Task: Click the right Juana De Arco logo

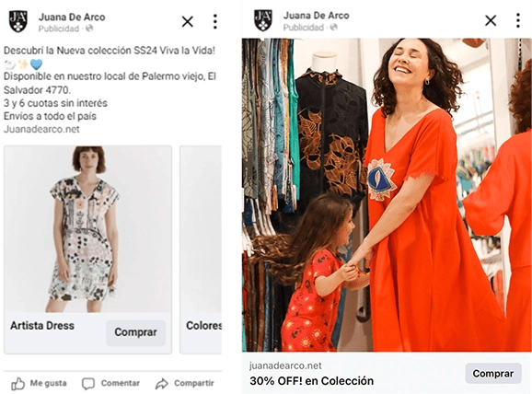Action: 263,20
